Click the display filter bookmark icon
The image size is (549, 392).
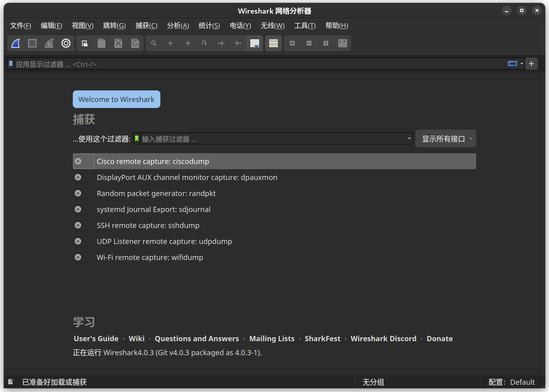11,64
